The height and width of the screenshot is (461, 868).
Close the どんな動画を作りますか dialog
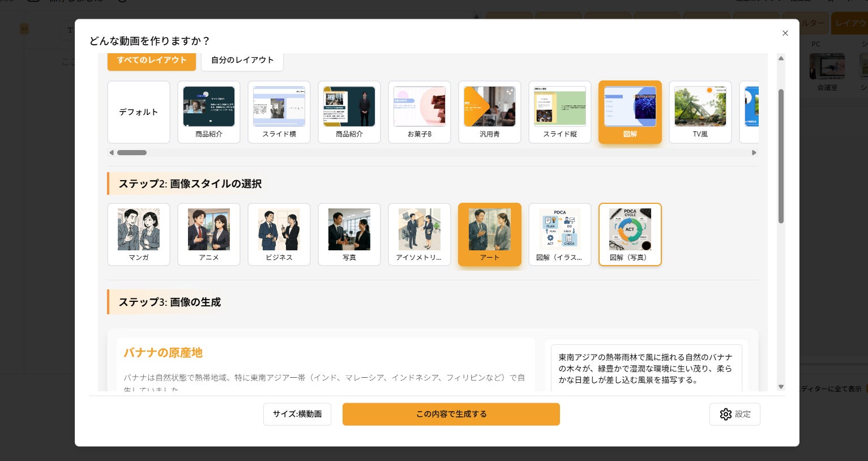pos(785,33)
